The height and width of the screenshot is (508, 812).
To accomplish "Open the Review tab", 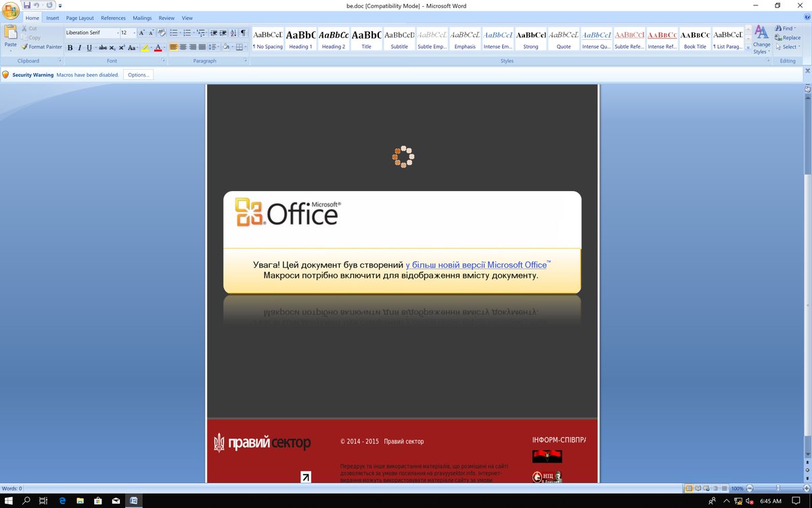I will (166, 18).
